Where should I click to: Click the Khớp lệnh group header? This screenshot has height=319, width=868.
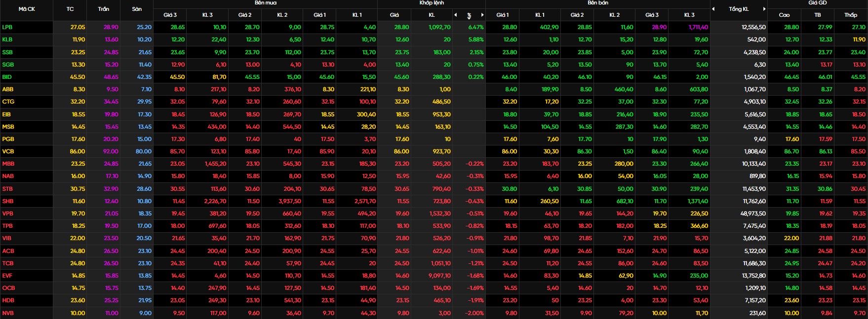click(432, 3)
